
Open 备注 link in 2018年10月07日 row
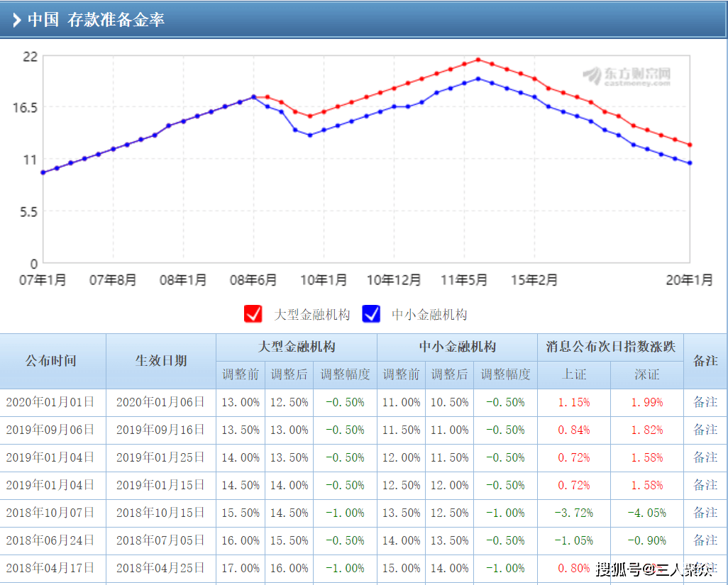click(x=705, y=513)
